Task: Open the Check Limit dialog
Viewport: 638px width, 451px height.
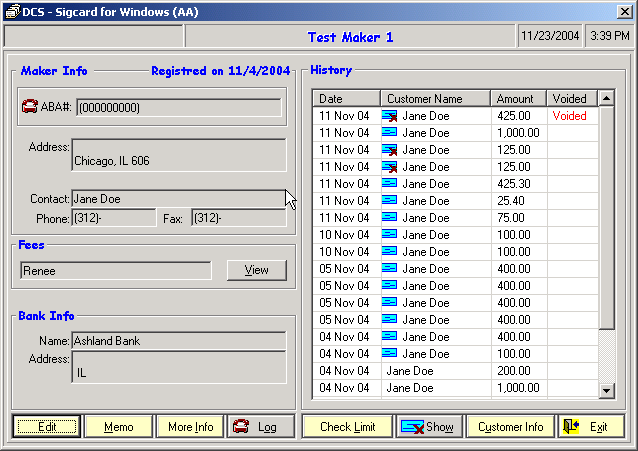Action: [x=347, y=427]
